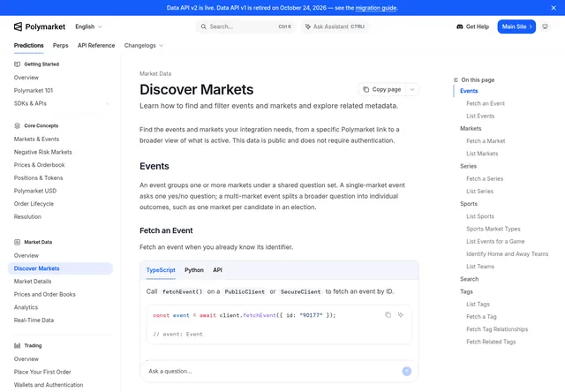
Task: Jump to Identify Home and Away Teams
Action: 508,254
